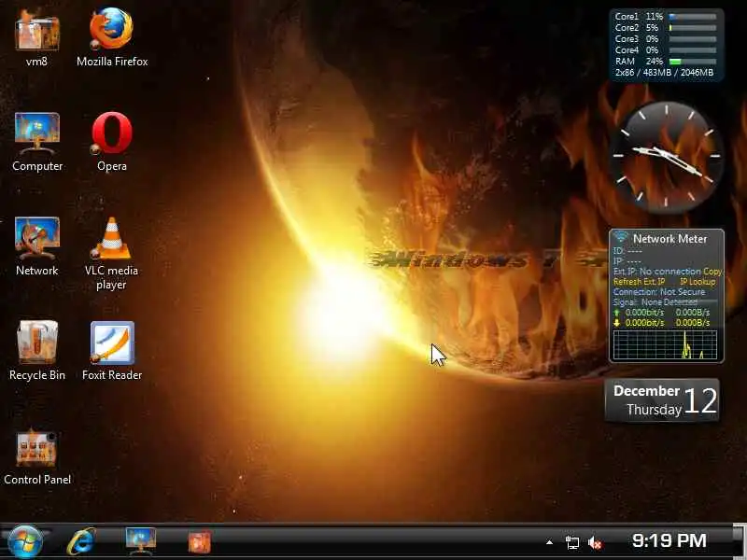
Task: Click the Core4 0% row
Action: click(x=666, y=50)
